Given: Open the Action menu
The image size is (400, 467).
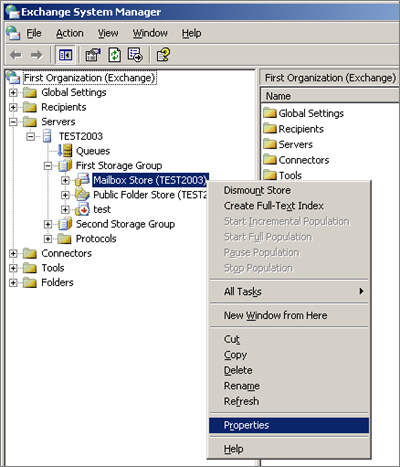Looking at the screenshot, I should click(70, 33).
